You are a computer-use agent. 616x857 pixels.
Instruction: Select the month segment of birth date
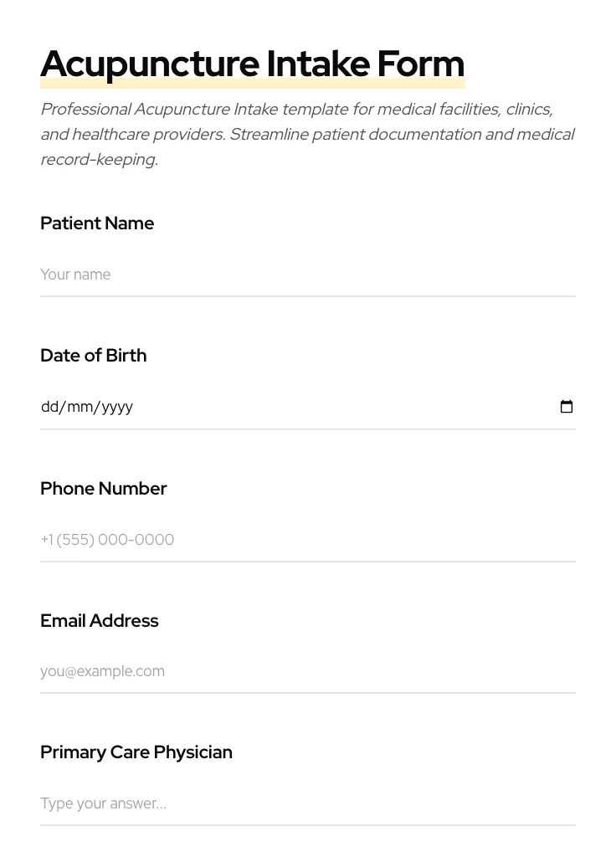tap(80, 407)
